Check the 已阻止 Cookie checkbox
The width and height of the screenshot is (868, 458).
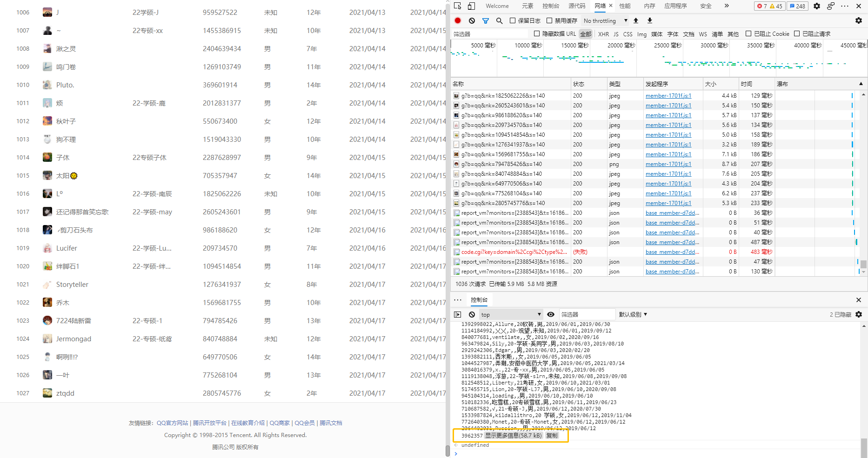point(748,33)
